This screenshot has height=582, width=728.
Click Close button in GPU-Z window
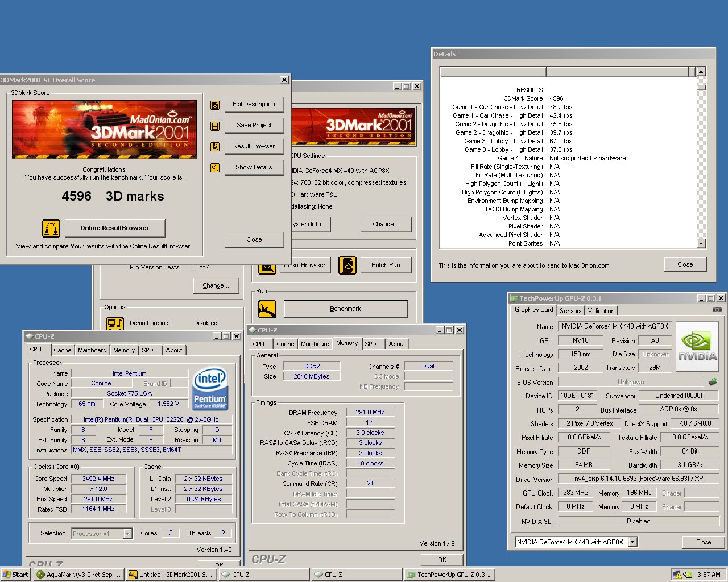[x=703, y=542]
